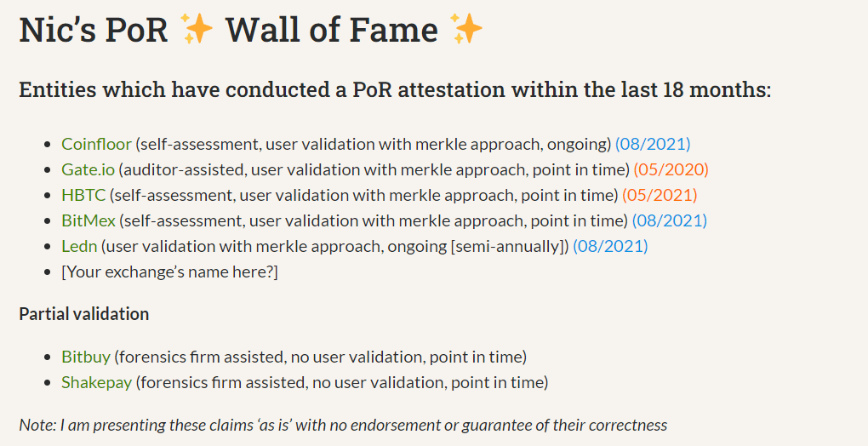Viewport: 868px width, 446px height.
Task: Click the Bitbuy link
Action: click(x=86, y=357)
